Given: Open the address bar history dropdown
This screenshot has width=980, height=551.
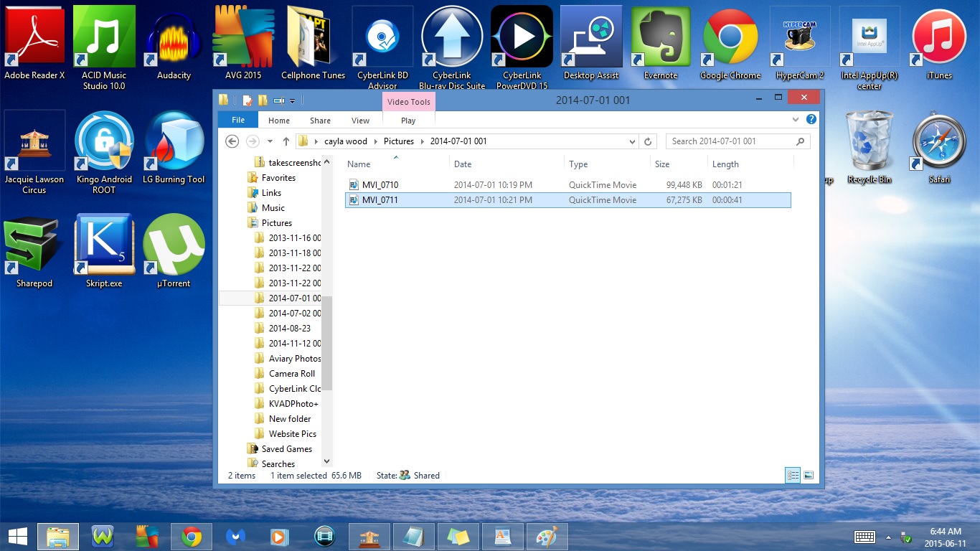Looking at the screenshot, I should pos(632,141).
